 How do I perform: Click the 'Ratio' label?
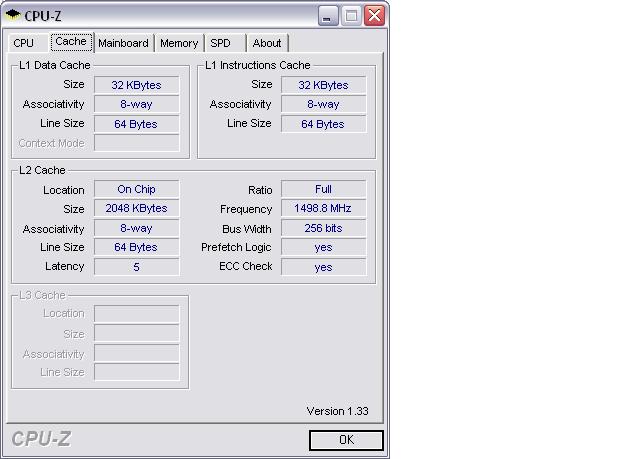click(260, 190)
